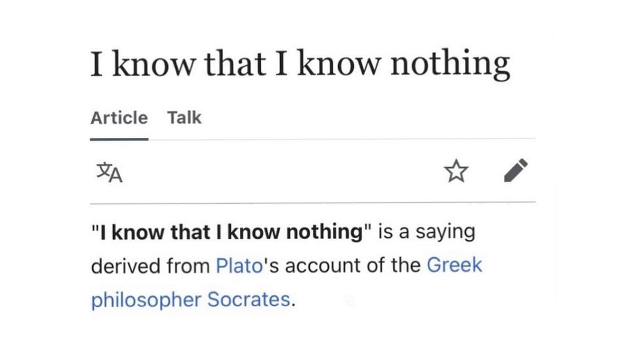
Task: Click the pencil edit icon
Action: [x=517, y=171]
